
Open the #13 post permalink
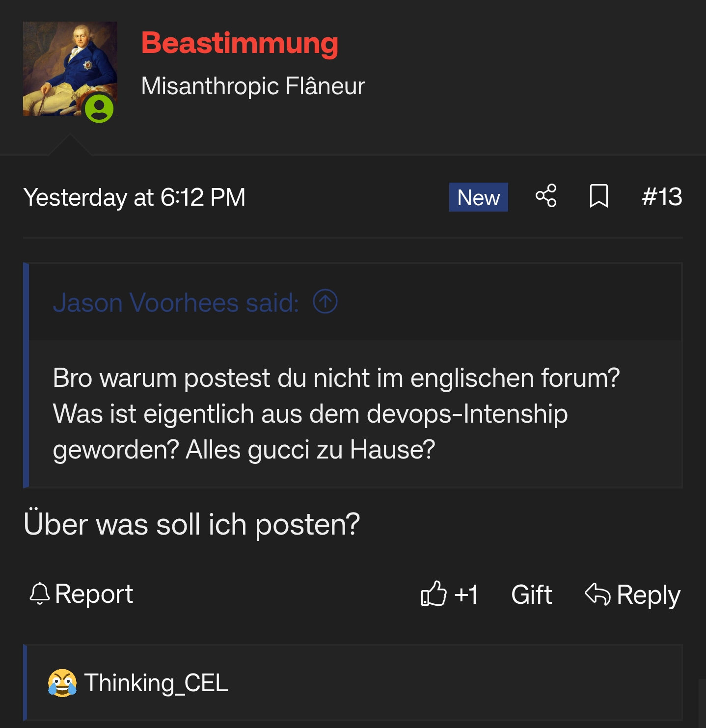(x=662, y=197)
